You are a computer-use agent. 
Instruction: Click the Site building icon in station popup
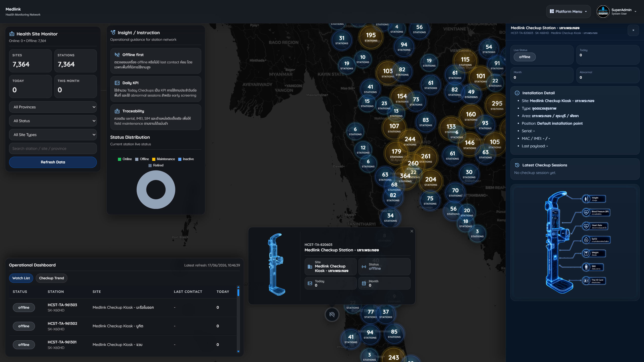310,267
